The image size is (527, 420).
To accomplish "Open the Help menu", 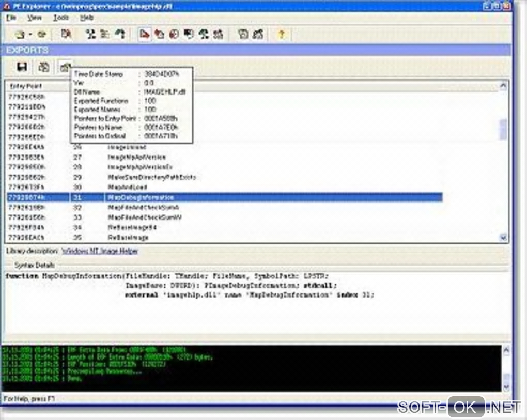I will coord(87,18).
